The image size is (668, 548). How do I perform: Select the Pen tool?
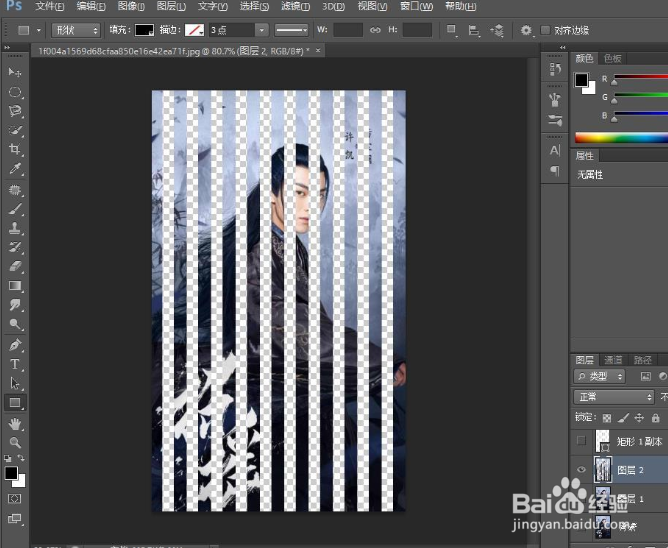14,345
